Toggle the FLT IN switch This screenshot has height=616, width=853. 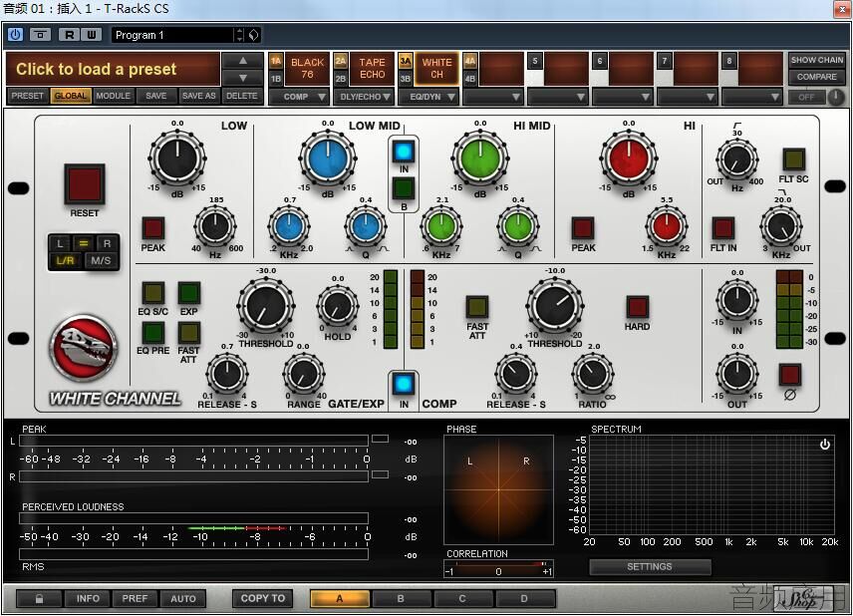click(723, 228)
